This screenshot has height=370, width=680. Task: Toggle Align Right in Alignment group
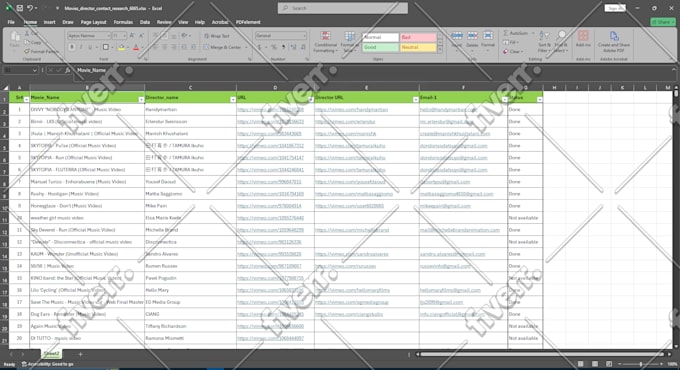(x=174, y=47)
